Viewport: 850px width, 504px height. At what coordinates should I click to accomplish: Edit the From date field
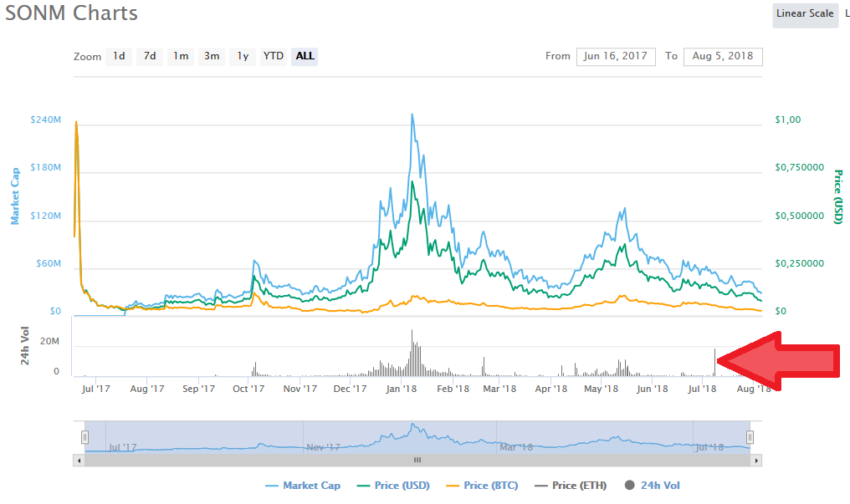(x=616, y=56)
